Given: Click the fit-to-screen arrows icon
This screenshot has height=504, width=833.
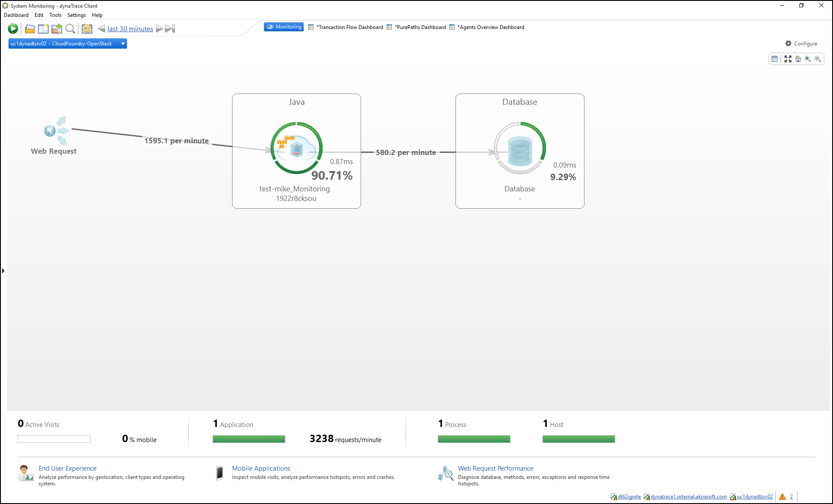Looking at the screenshot, I should click(x=788, y=59).
